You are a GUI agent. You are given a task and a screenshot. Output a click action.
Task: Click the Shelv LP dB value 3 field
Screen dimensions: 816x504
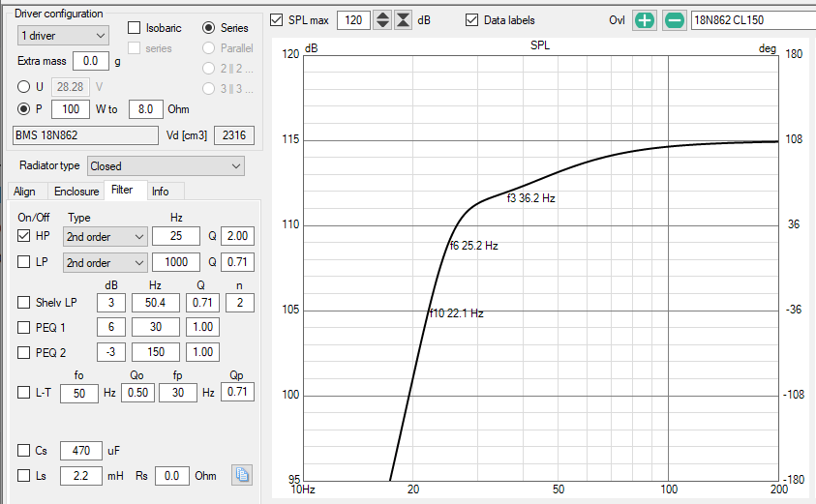click(x=111, y=303)
